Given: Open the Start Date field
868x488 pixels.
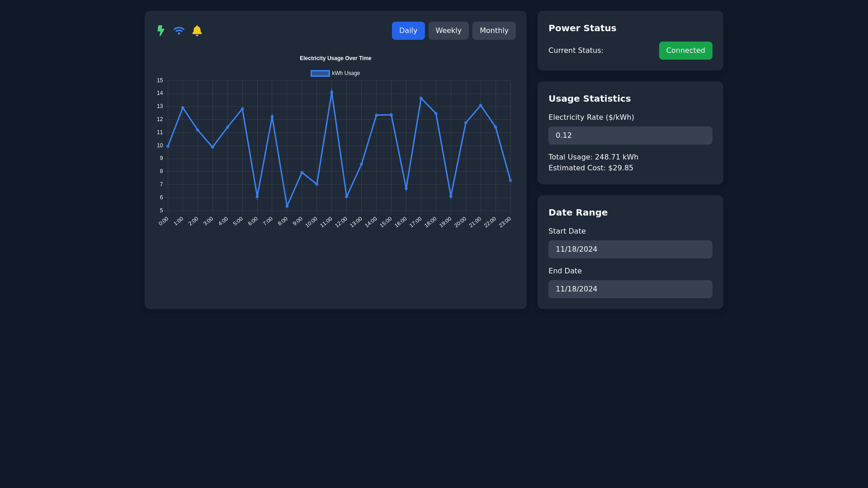Looking at the screenshot, I should pos(630,249).
